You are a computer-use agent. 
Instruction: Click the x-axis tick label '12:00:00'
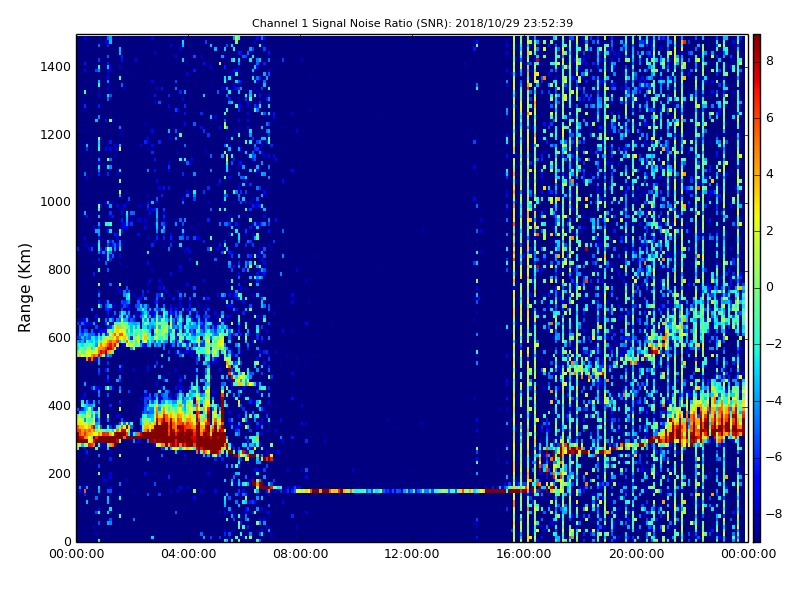pyautogui.click(x=412, y=554)
